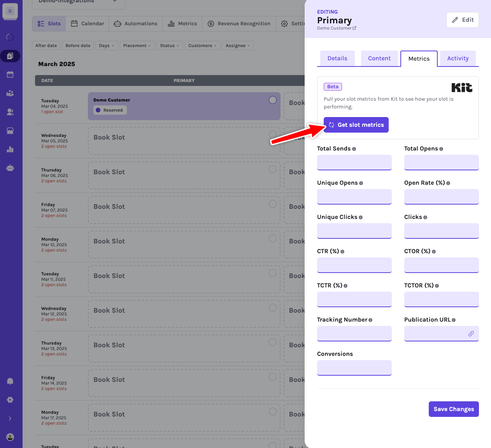The image size is (491, 448).
Task: Click the Tracking Number input field
Action: 354,334
